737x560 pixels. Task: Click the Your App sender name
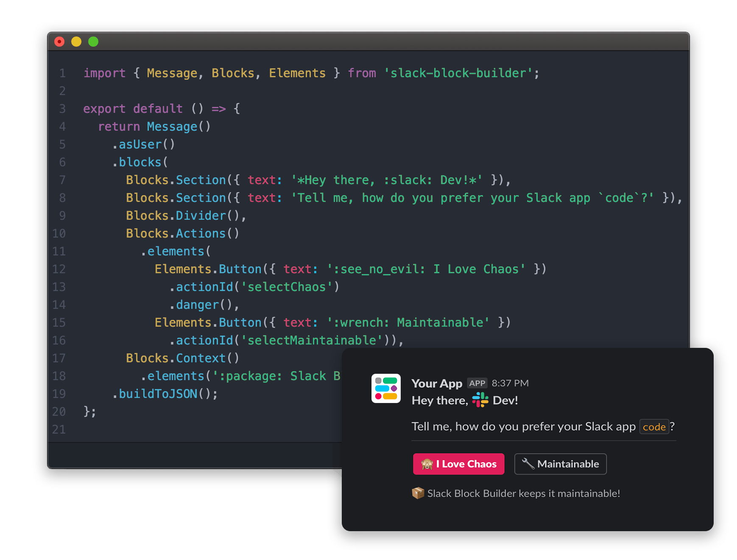437,384
